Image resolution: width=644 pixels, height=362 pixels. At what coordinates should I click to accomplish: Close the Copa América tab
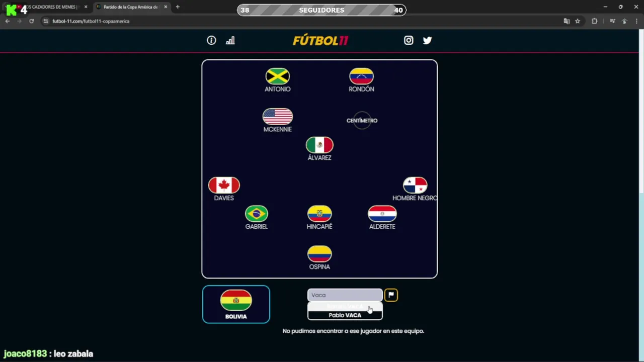pyautogui.click(x=166, y=7)
